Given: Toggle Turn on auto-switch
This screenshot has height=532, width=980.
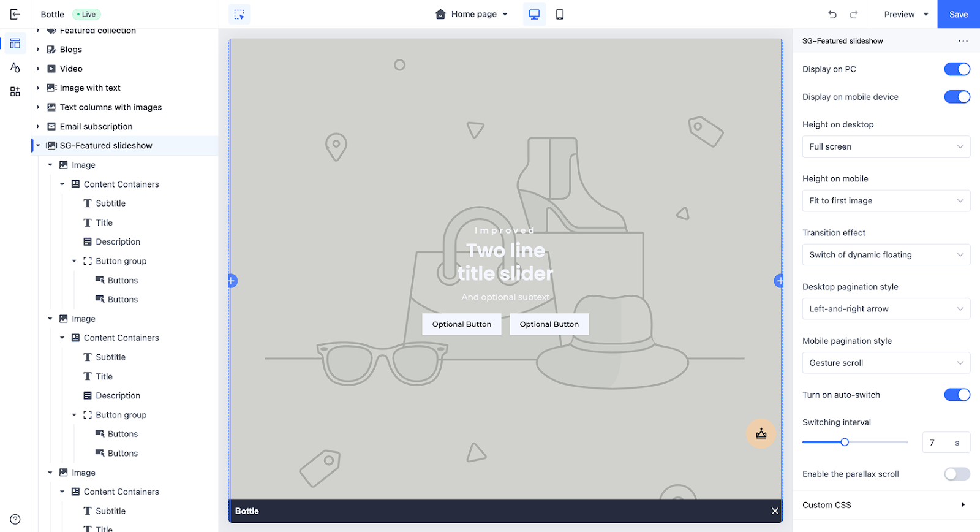Looking at the screenshot, I should (957, 395).
